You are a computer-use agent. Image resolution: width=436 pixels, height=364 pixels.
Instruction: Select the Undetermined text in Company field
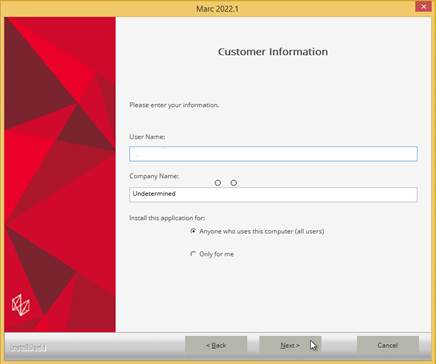pyautogui.click(x=154, y=194)
